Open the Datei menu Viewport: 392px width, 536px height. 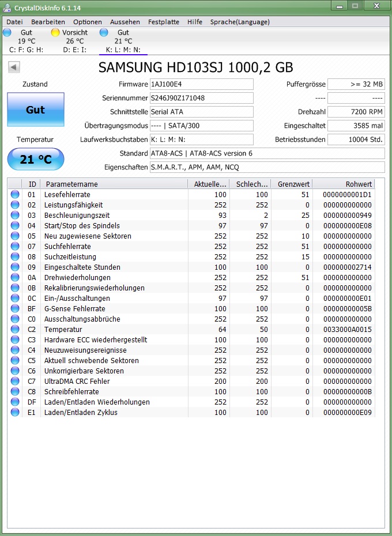15,22
